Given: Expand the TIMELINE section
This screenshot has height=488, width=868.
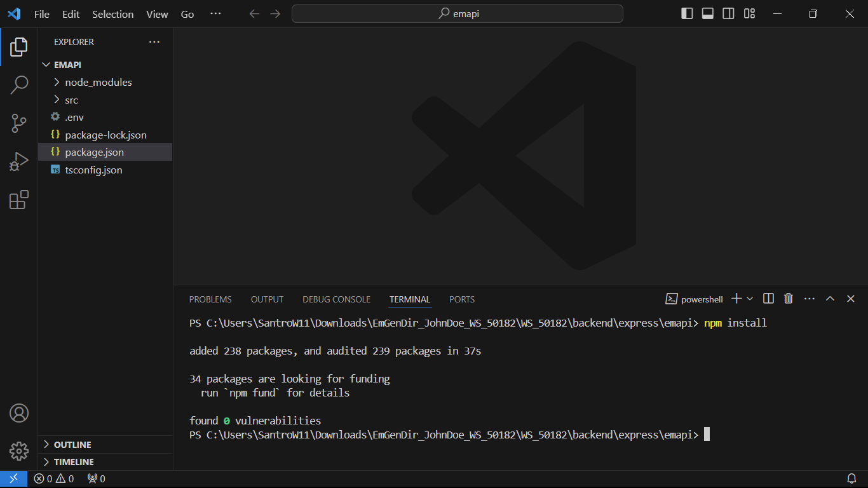Looking at the screenshot, I should (105, 462).
